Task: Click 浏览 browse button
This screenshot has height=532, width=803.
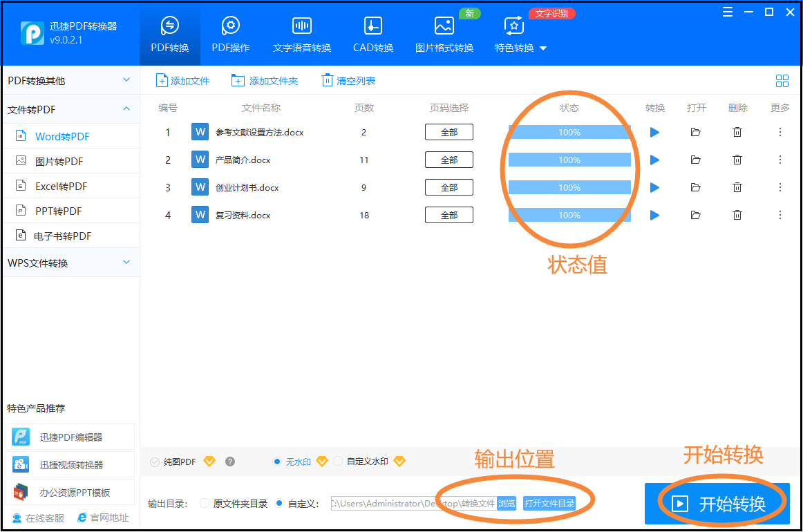Action: (507, 503)
